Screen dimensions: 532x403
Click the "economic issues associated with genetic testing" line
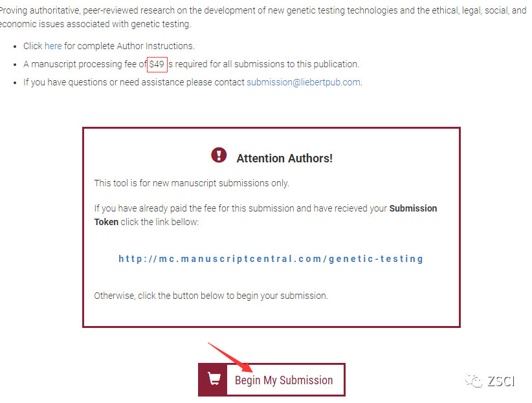pyautogui.click(x=95, y=24)
